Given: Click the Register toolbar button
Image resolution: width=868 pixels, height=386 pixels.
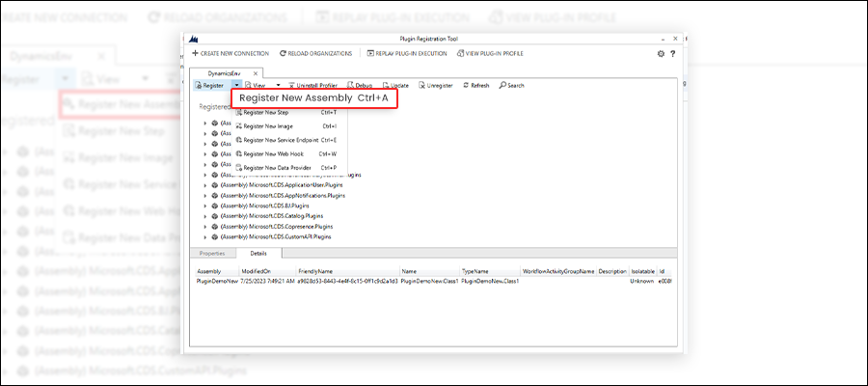Looking at the screenshot, I should (x=209, y=85).
